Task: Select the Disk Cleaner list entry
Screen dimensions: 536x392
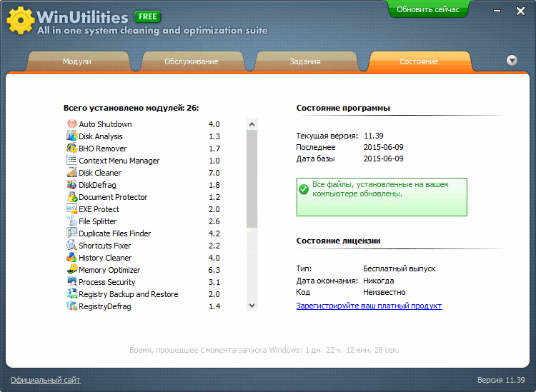Action: coord(144,173)
